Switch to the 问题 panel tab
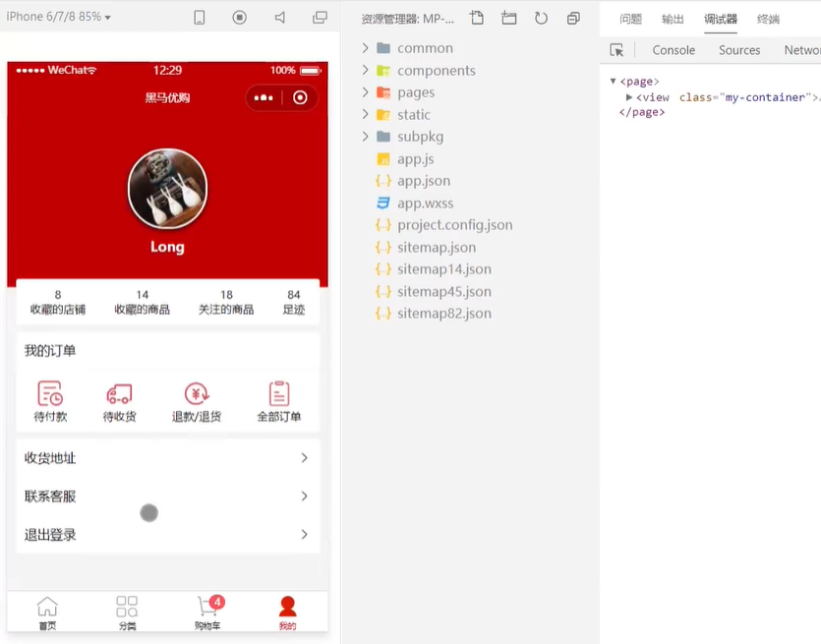This screenshot has width=821, height=644. pos(630,20)
